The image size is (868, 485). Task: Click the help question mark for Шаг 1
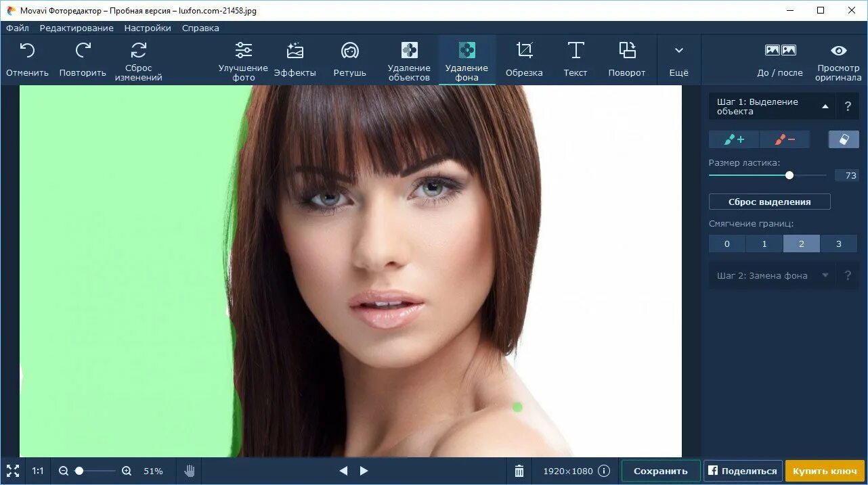pyautogui.click(x=848, y=106)
